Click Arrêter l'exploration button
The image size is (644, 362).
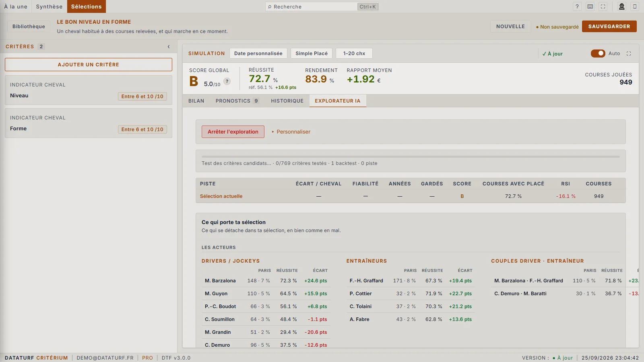coord(233,132)
